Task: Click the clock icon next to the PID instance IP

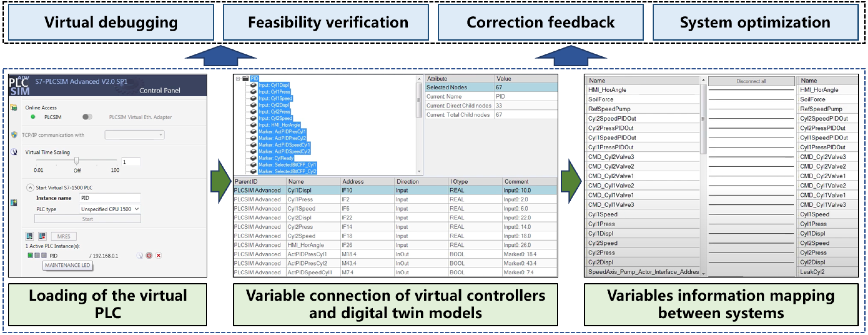Action: 140,255
